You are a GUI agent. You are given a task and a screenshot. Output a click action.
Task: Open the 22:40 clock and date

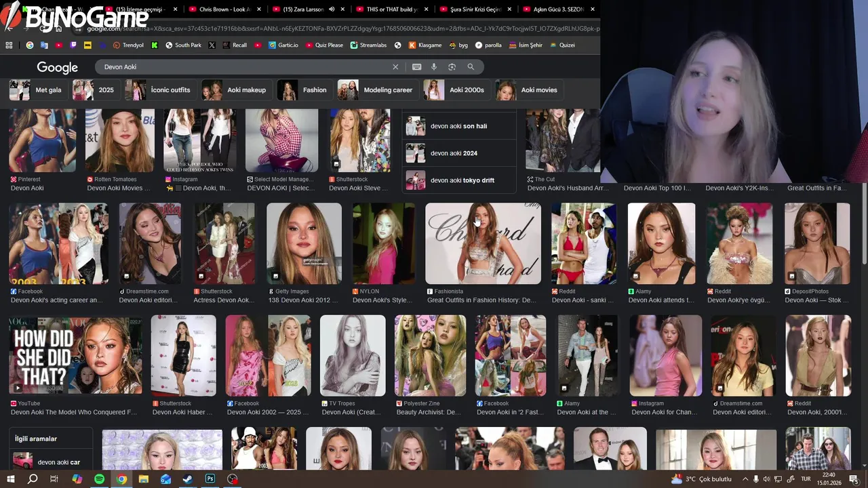829,479
